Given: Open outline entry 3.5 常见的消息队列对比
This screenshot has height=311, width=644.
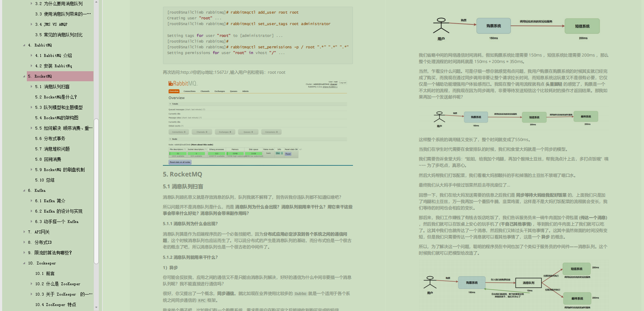Looking at the screenshot, I should 59,35.
